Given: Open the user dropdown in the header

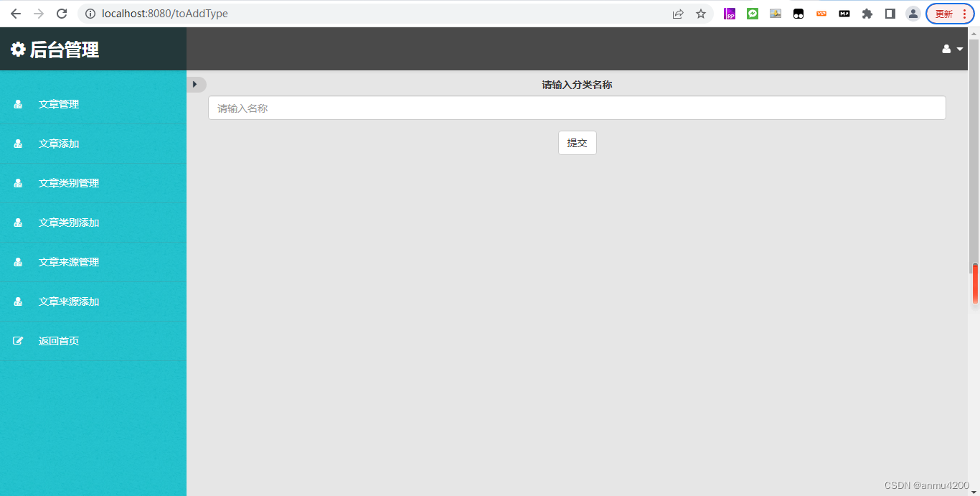Looking at the screenshot, I should 953,49.
